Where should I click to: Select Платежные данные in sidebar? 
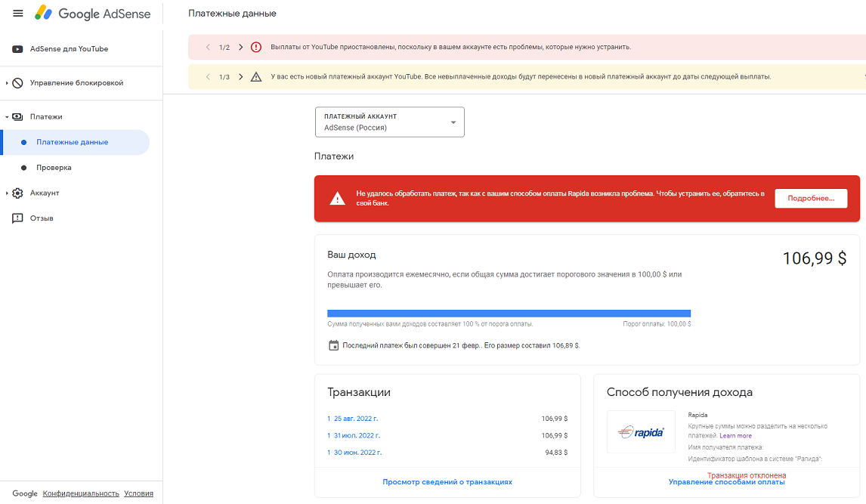[76, 142]
